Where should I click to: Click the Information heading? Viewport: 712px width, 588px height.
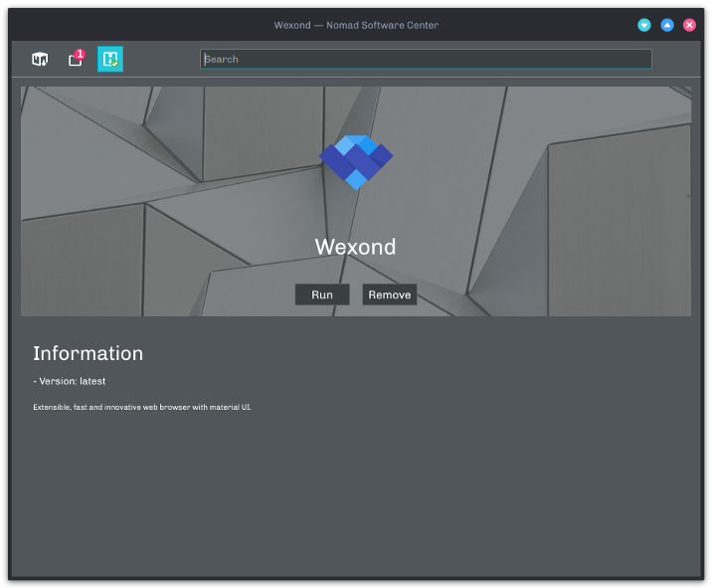(x=89, y=353)
